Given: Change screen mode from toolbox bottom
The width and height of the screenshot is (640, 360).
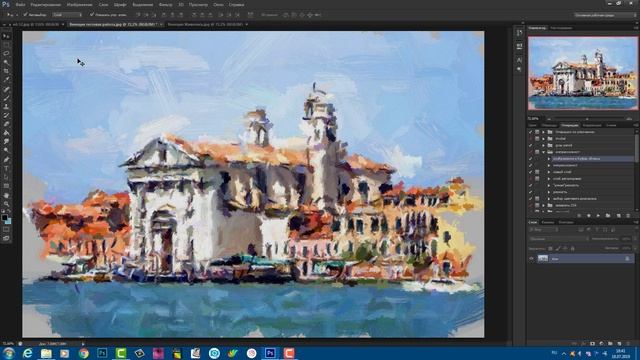Looking at the screenshot, I should [x=6, y=238].
